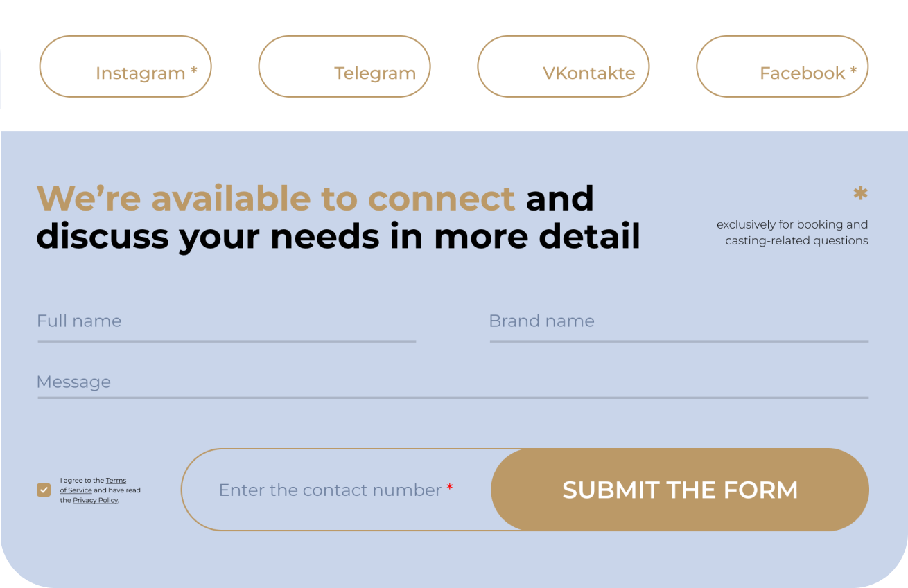Click the "I agree to the" consent text
Screen dimensions: 908x588
pyautogui.click(x=82, y=481)
